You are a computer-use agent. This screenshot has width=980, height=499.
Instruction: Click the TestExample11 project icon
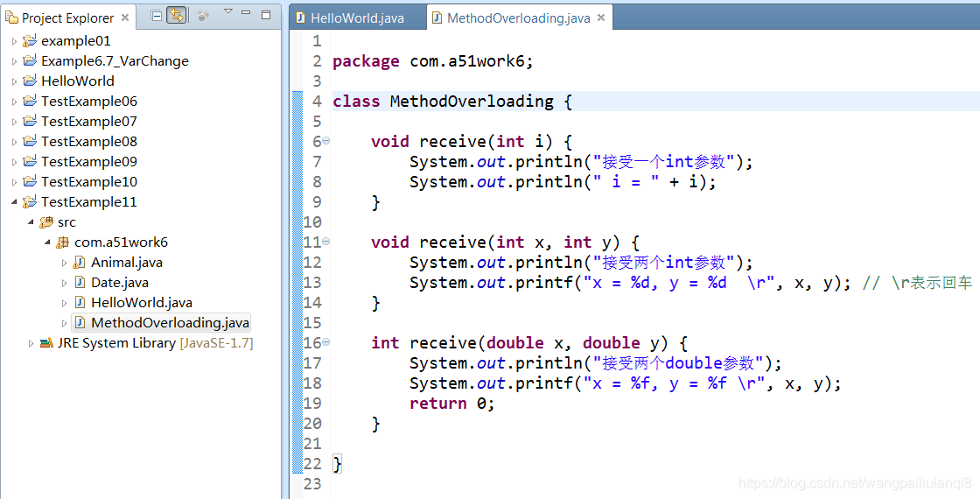pyautogui.click(x=30, y=201)
